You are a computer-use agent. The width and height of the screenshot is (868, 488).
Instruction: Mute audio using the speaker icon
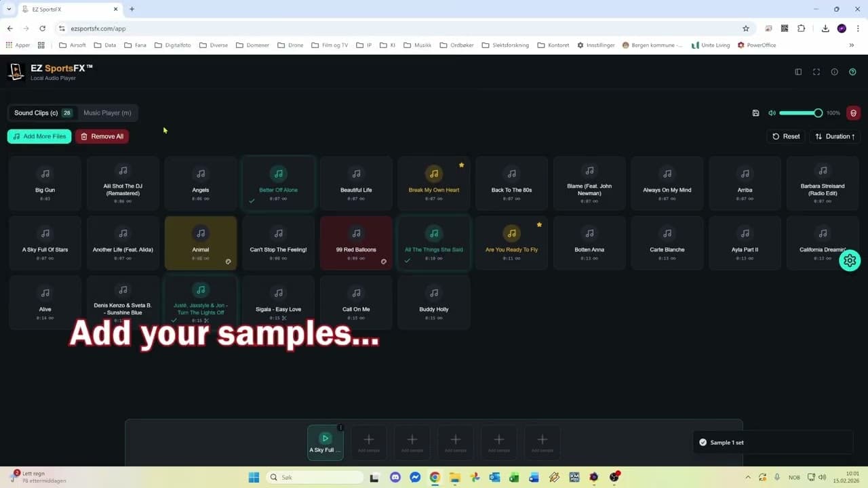772,113
